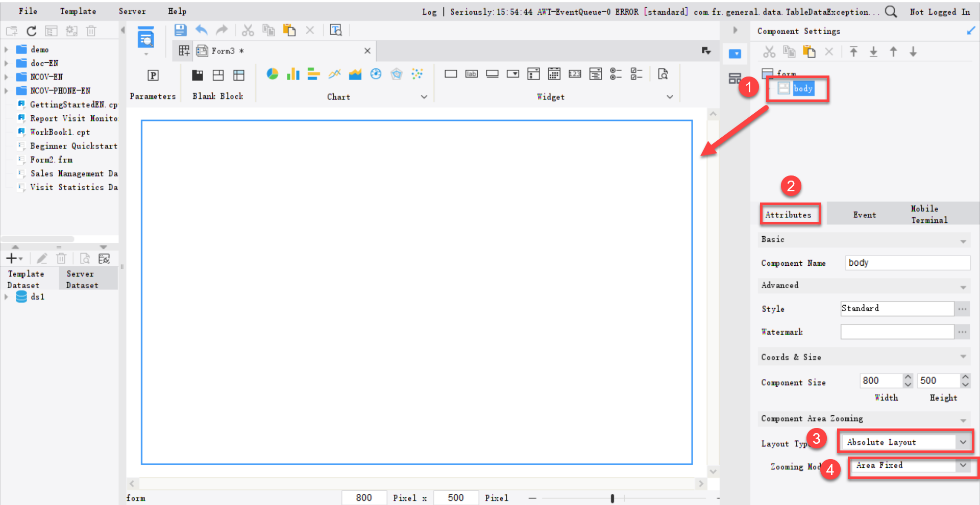Adjust the zoom slider at the bottom
This screenshot has height=505, width=980.
tap(612, 498)
